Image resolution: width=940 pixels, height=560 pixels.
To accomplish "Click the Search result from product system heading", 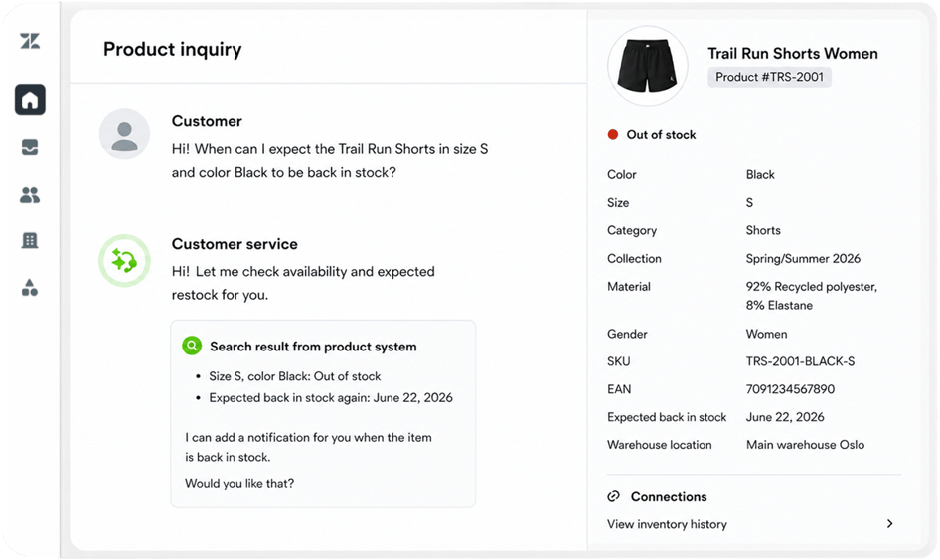I will [313, 347].
